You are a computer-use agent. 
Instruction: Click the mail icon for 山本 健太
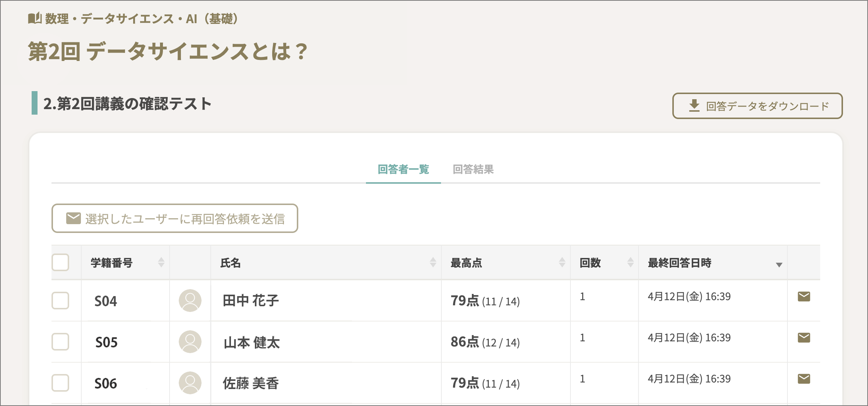coord(804,338)
